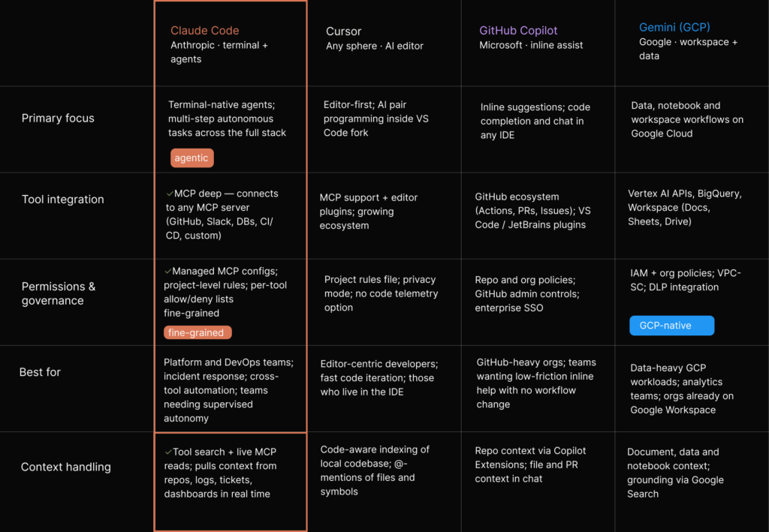Click the orange "agentic" badge
Image resolution: width=769 pixels, height=532 pixels.
tap(191, 158)
